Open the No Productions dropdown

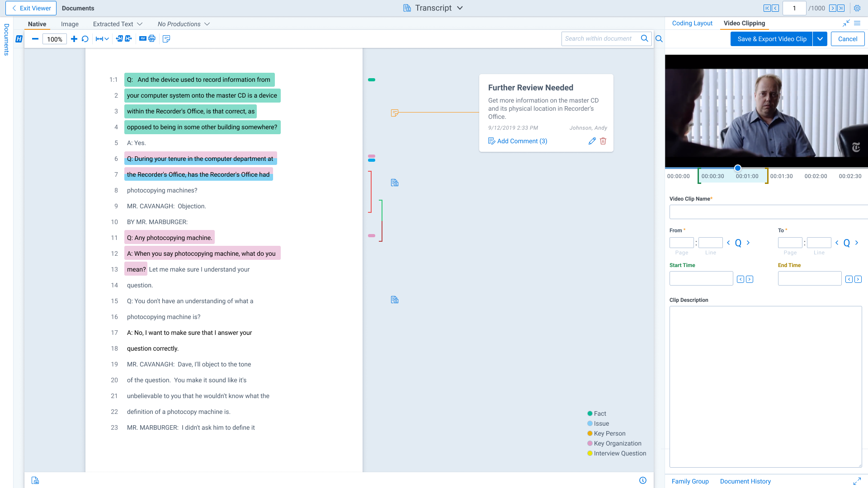[x=184, y=24]
